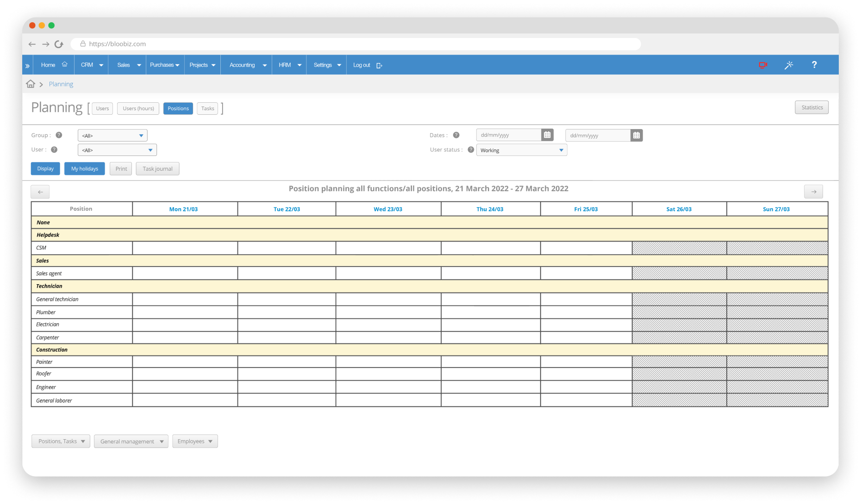Screen dimensions: 861x504
Task: Click Log out in the navbar
Action: coord(362,65)
